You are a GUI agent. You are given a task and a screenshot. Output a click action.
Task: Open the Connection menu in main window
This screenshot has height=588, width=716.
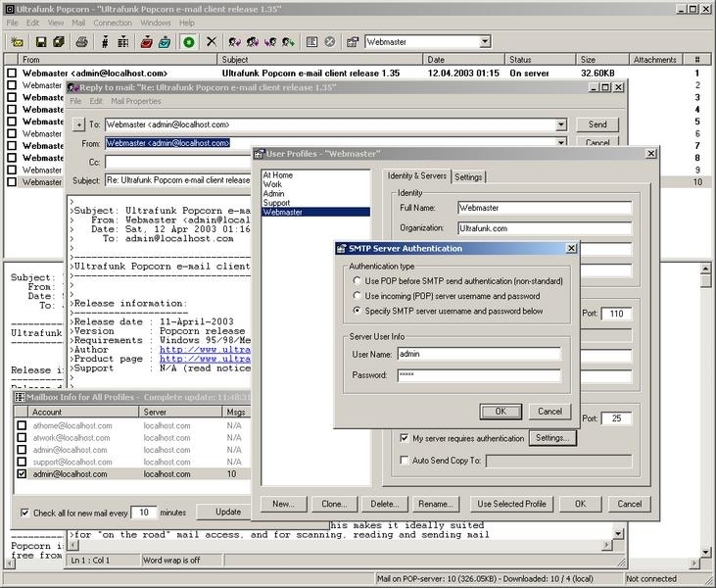[x=113, y=23]
